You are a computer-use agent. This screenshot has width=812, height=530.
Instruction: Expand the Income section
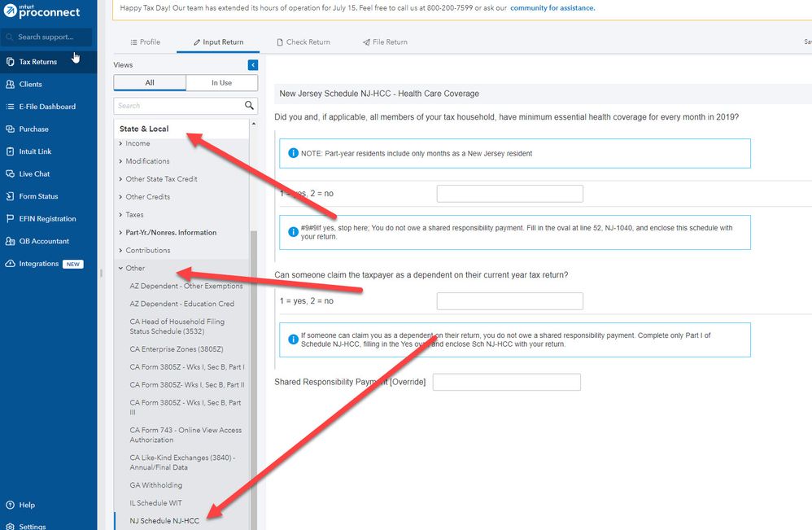pos(138,143)
